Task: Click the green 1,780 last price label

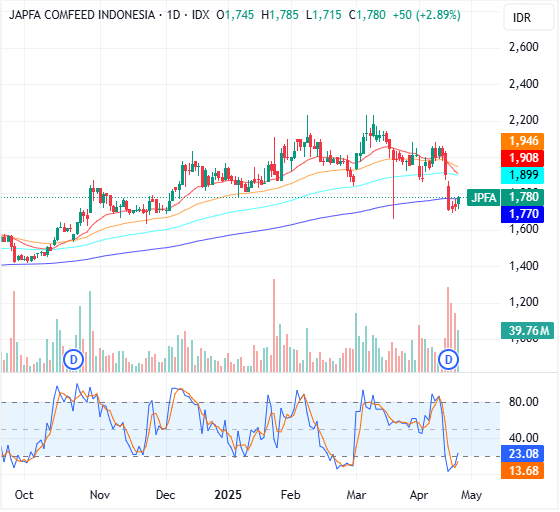Action: click(522, 197)
